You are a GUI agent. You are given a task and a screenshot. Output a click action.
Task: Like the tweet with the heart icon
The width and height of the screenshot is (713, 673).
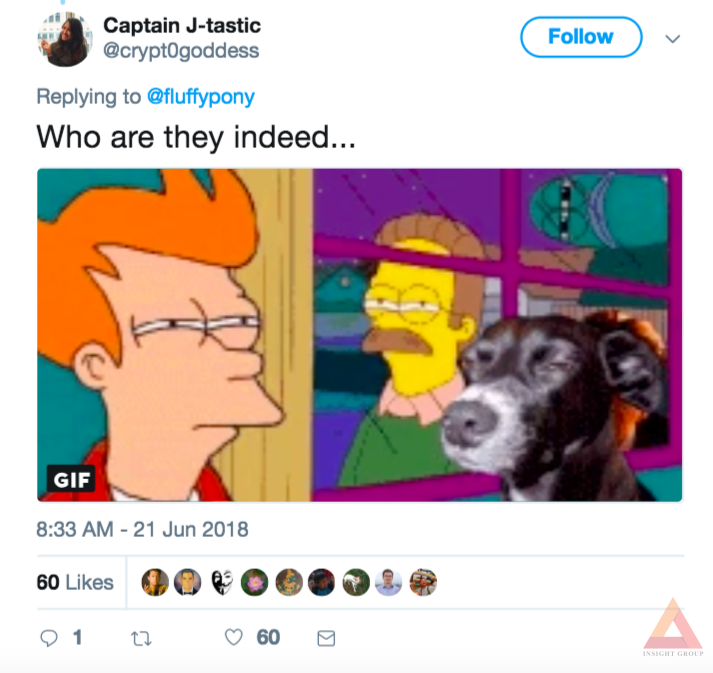234,637
